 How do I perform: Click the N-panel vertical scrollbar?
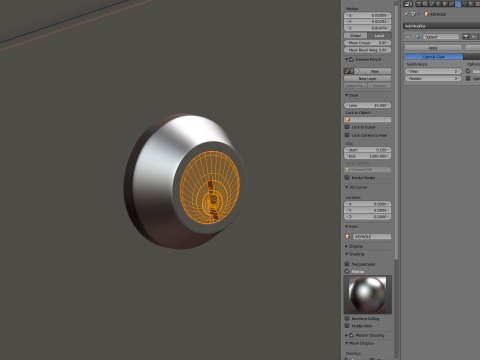click(396, 132)
